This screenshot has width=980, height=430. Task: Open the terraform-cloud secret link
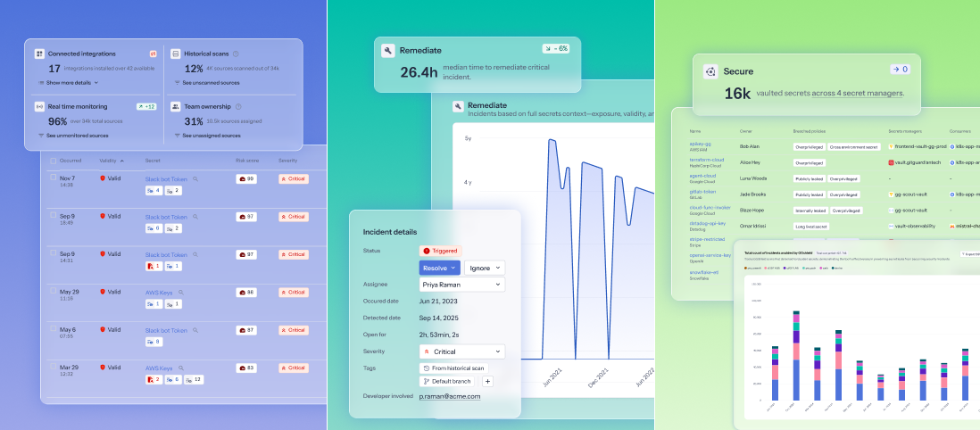706,160
